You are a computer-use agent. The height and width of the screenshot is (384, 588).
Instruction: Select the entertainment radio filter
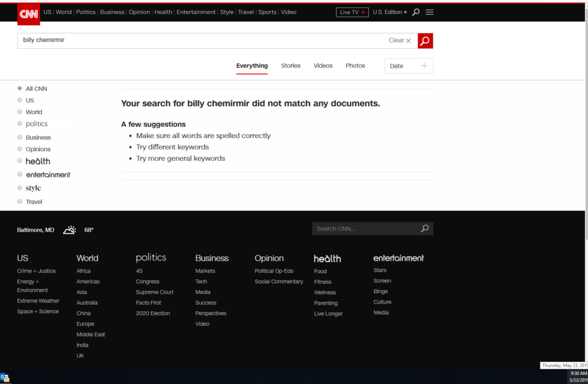(20, 174)
